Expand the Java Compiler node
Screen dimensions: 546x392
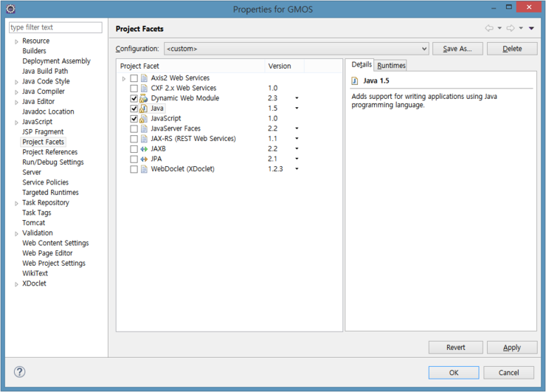click(16, 92)
